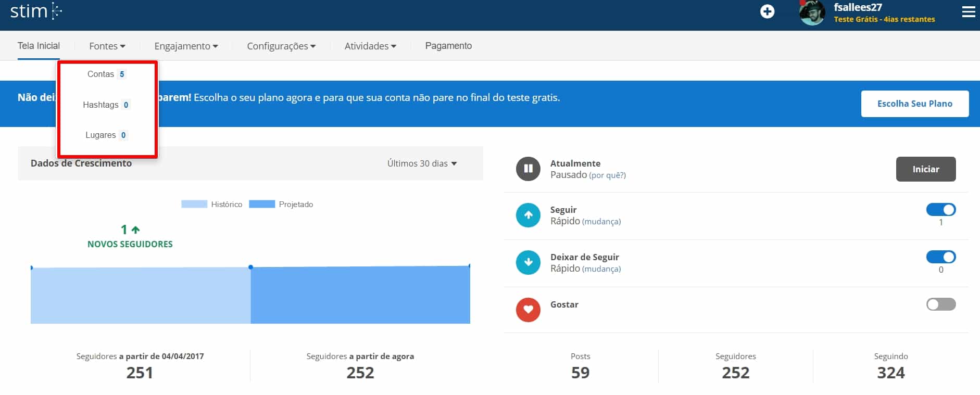The width and height of the screenshot is (980, 395).
Task: Click the Iniciar button
Action: click(x=926, y=169)
